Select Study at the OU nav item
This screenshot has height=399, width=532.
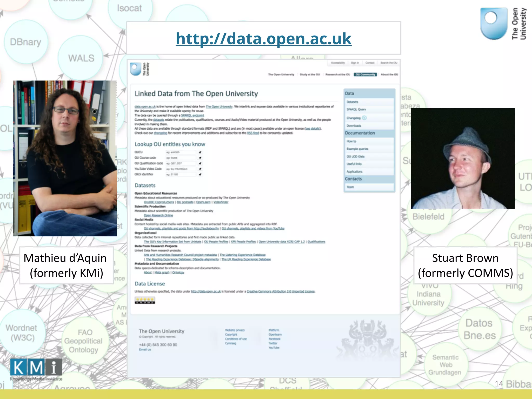tap(310, 75)
